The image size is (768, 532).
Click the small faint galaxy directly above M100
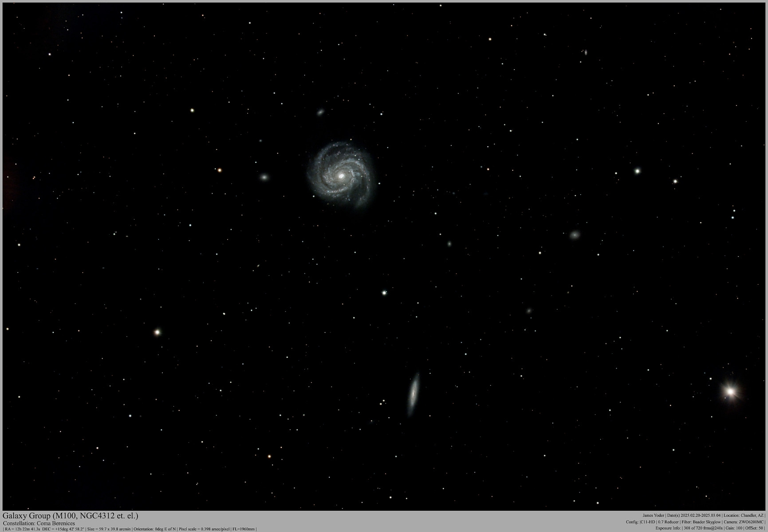tap(320, 112)
